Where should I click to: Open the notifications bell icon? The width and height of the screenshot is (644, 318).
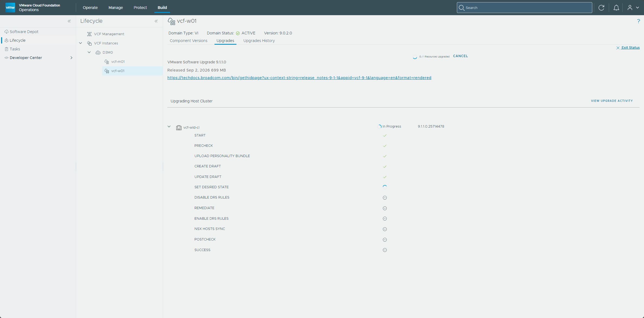pos(616,8)
